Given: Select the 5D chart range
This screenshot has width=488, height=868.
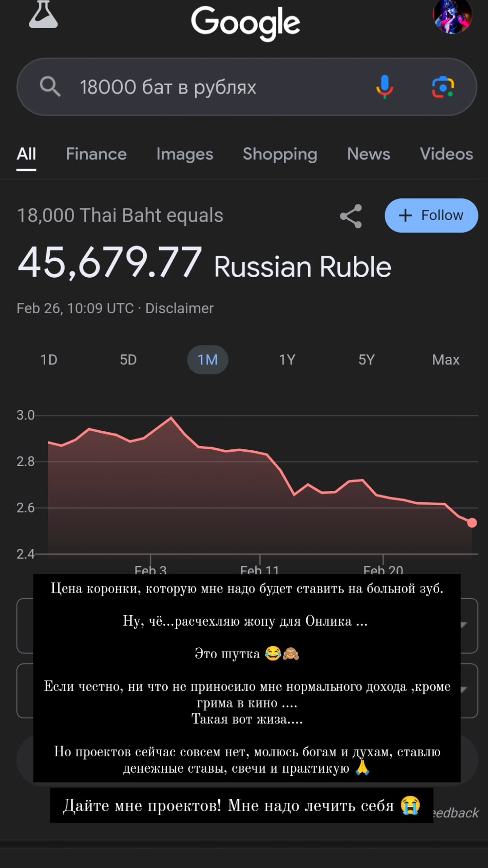Looking at the screenshot, I should pos(128,360).
